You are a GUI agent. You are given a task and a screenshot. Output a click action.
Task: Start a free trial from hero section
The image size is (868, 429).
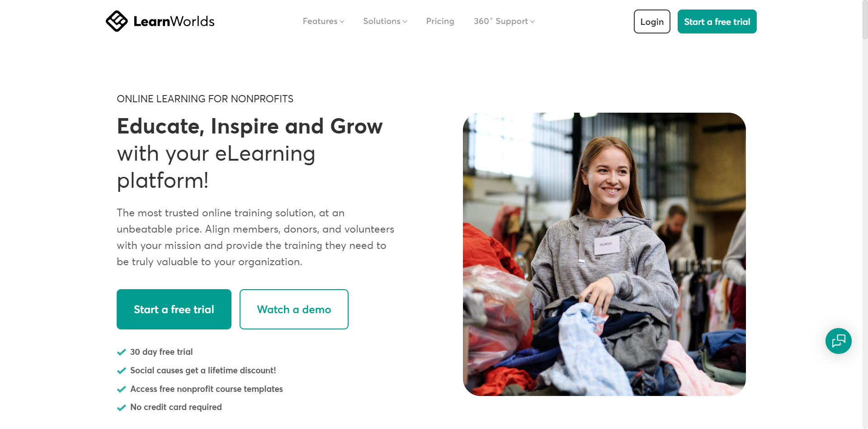point(174,310)
